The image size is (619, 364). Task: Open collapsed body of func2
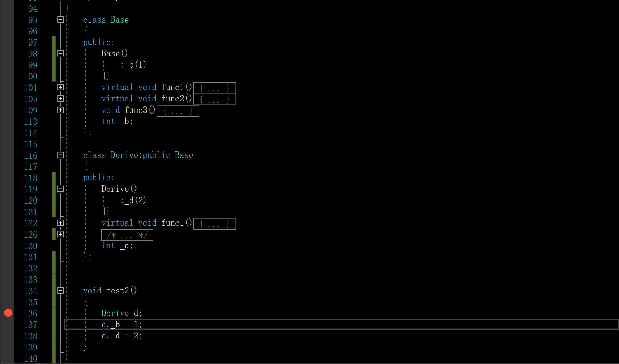point(214,99)
